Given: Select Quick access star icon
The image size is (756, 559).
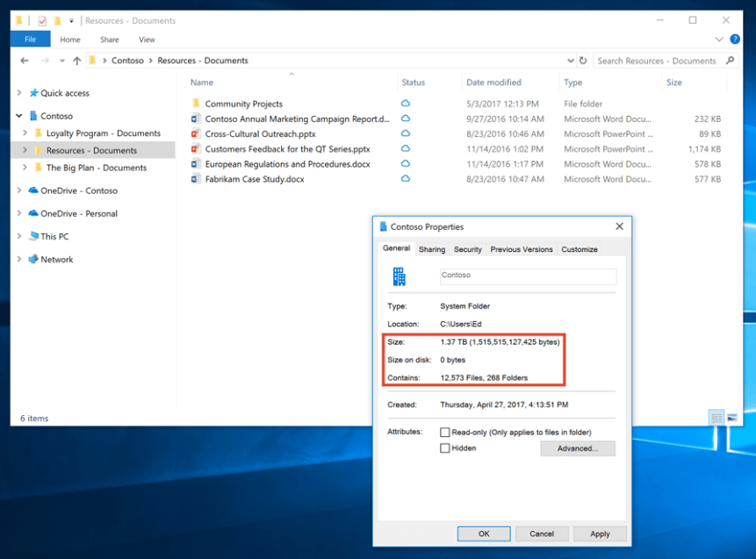Looking at the screenshot, I should tap(33, 92).
